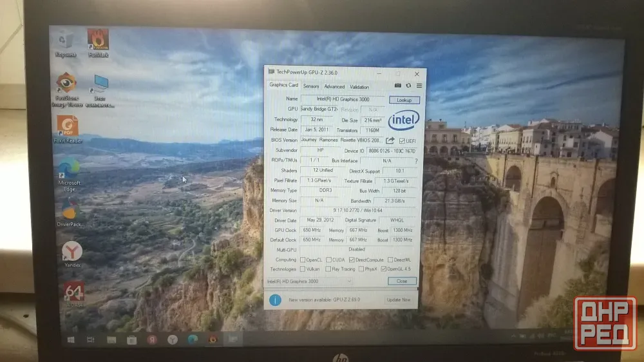Click the 'May 29, 2012' Driver Date
Image resolution: width=644 pixels, height=362 pixels.
(320, 220)
